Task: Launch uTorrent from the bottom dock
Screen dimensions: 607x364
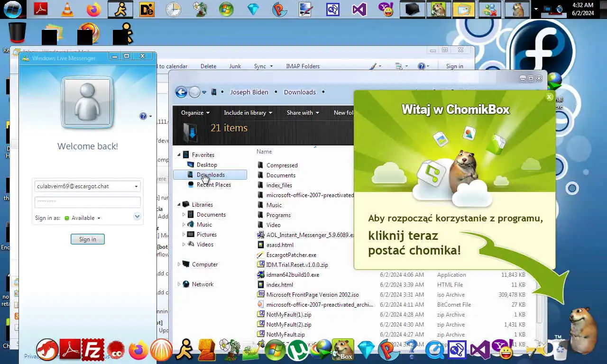Action: (x=298, y=351)
